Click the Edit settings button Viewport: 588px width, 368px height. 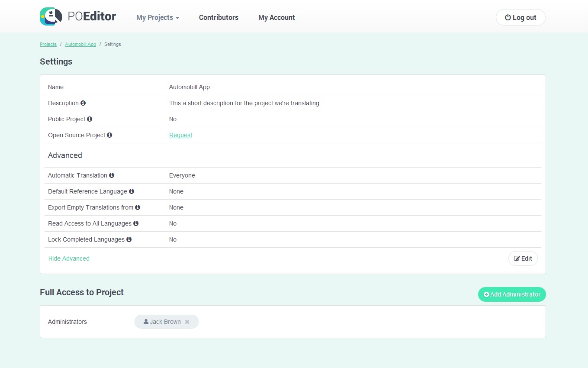[523, 258]
